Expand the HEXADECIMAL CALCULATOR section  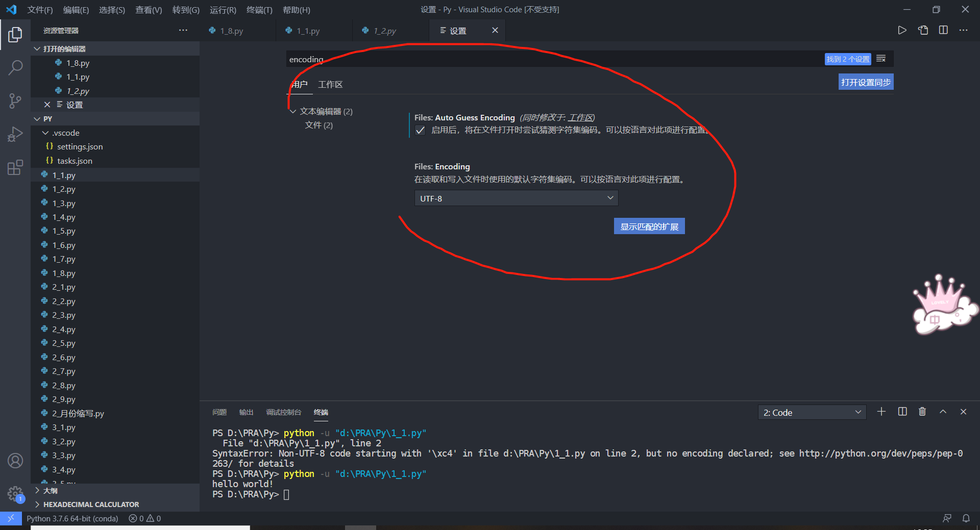click(115, 504)
